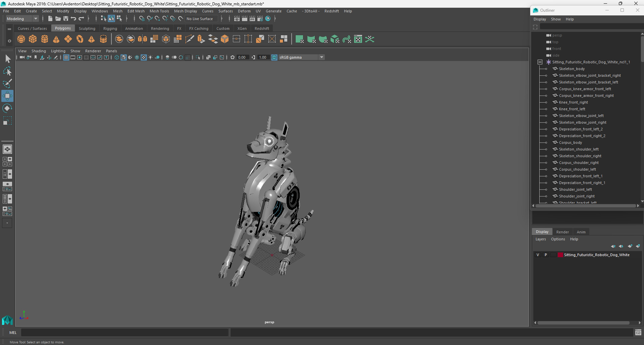Screen dimensions: 644x345
Task: Open the Outliner Show menu
Action: coord(556,19)
